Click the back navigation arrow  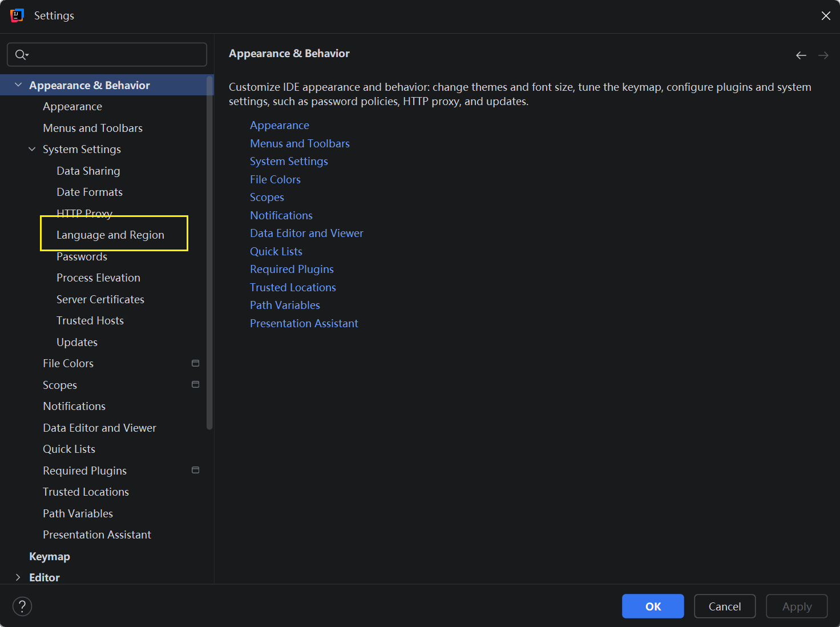[801, 55]
